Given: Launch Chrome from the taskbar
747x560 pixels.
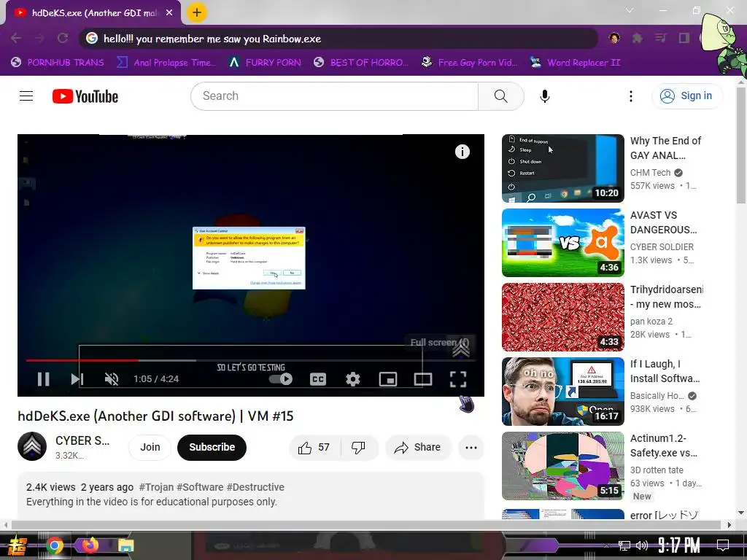Looking at the screenshot, I should coord(54,545).
